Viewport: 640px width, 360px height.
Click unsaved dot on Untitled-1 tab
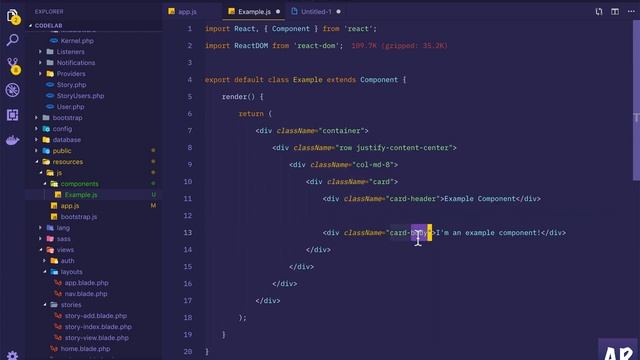pyautogui.click(x=338, y=12)
